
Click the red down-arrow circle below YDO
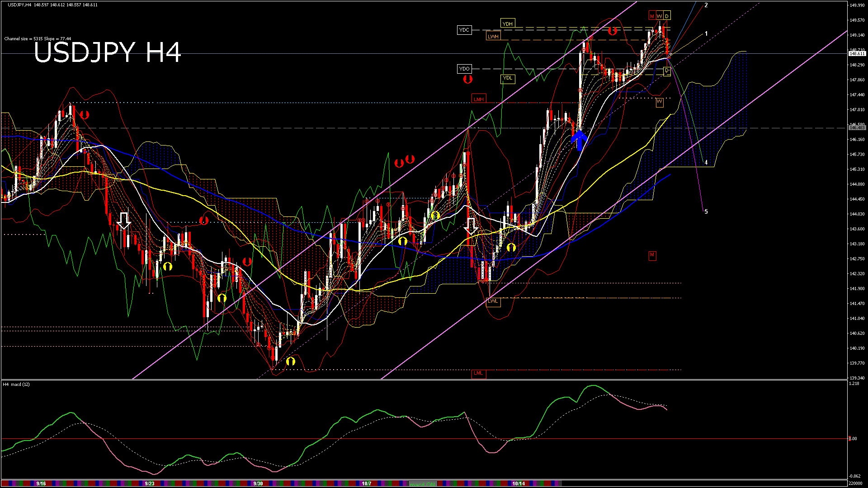pos(468,80)
